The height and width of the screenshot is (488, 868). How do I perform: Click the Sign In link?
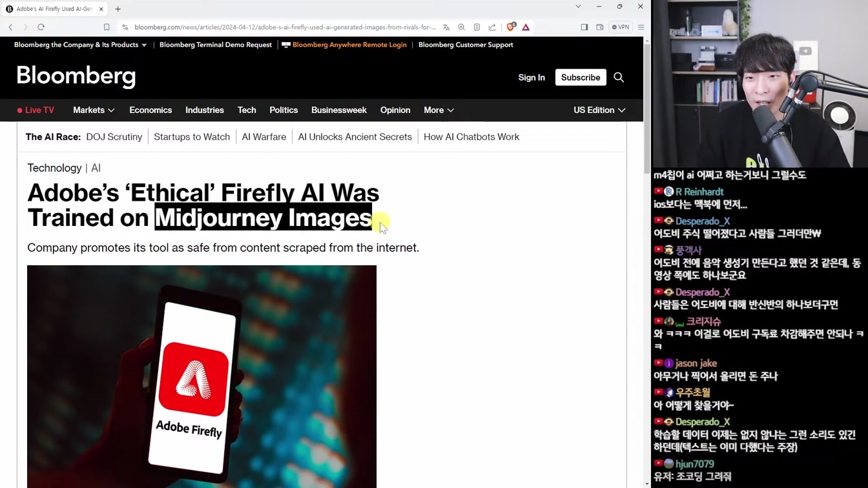532,77
